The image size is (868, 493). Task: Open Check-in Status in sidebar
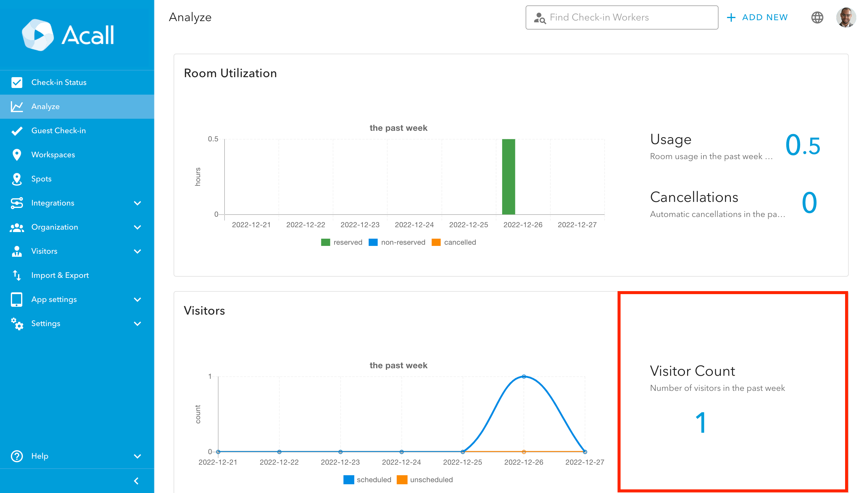pos(58,82)
